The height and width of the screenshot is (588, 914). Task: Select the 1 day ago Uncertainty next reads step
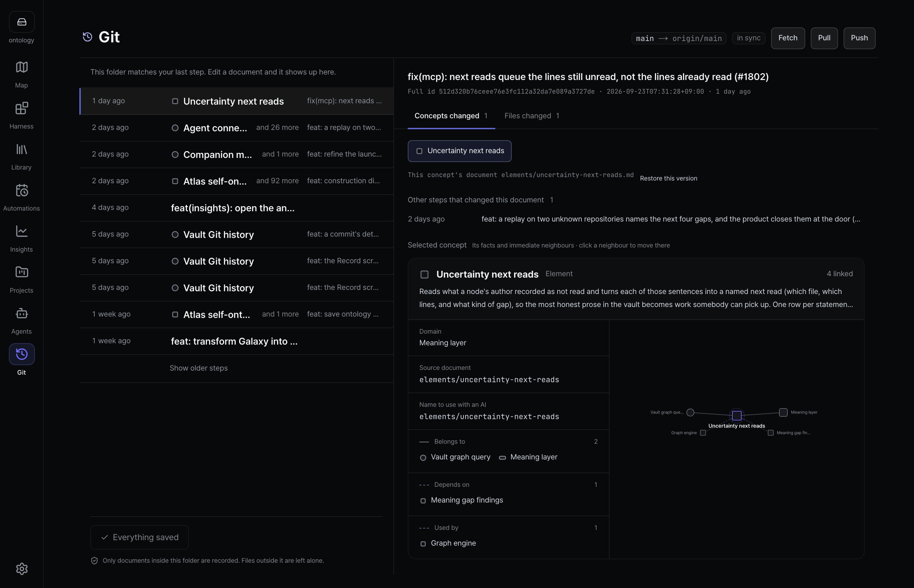pos(236,101)
